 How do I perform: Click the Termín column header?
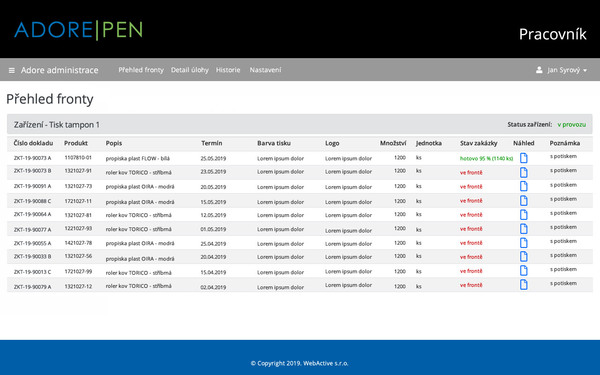coord(212,143)
